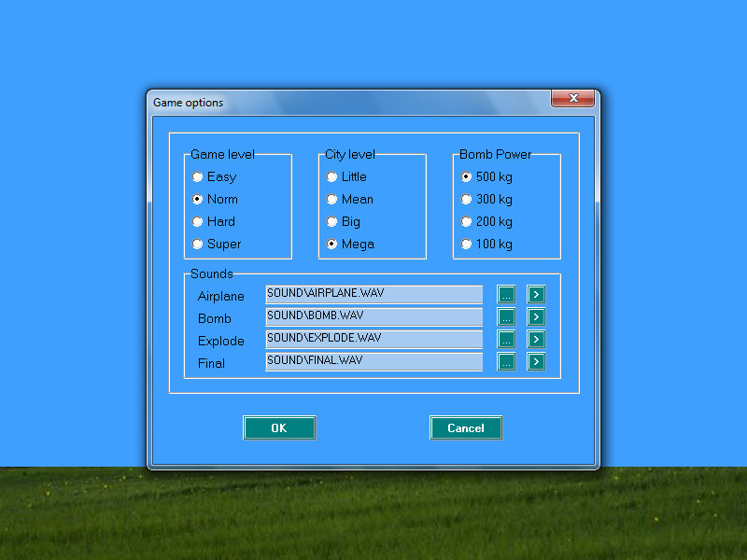The width and height of the screenshot is (747, 560).
Task: Click the SOUND\AIRPLANE.WAV path field
Action: tap(374, 294)
